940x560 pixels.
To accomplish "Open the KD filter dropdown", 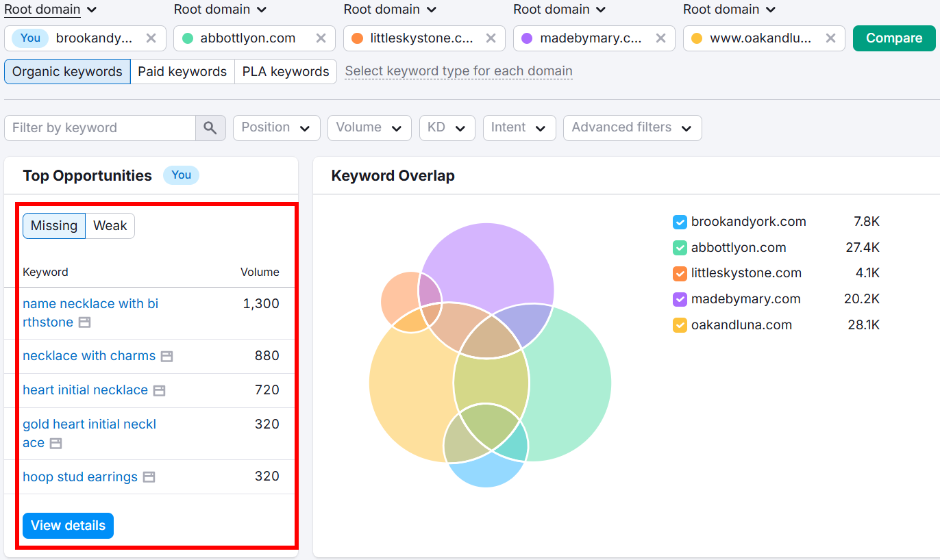I will point(447,128).
